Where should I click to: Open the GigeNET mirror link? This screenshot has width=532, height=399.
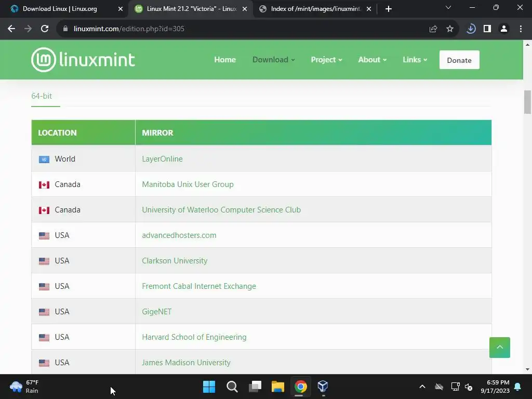157,312
